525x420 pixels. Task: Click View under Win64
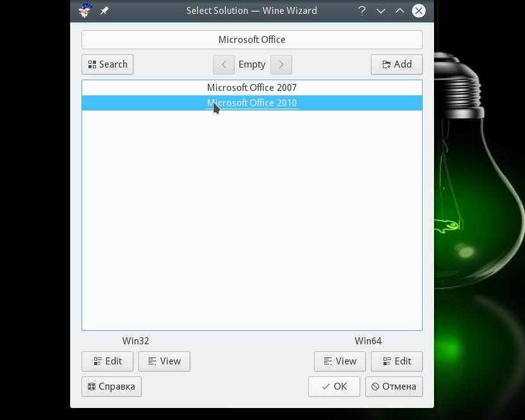pyautogui.click(x=340, y=361)
